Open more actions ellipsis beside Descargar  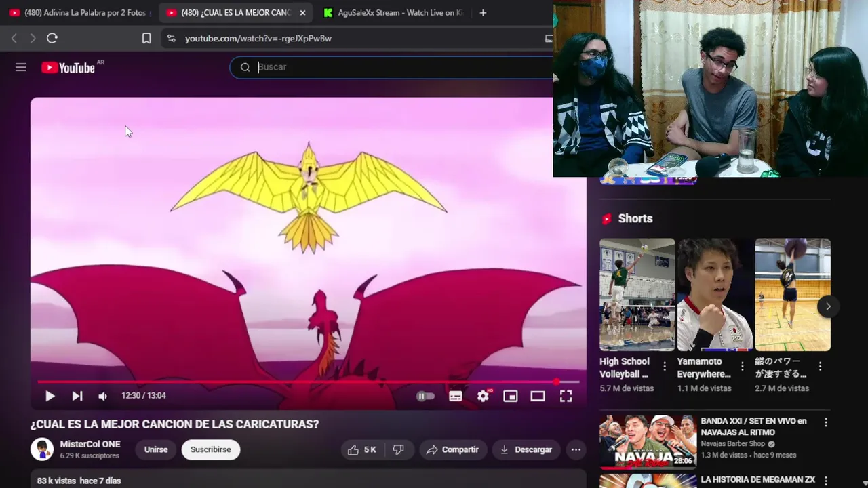[576, 449]
